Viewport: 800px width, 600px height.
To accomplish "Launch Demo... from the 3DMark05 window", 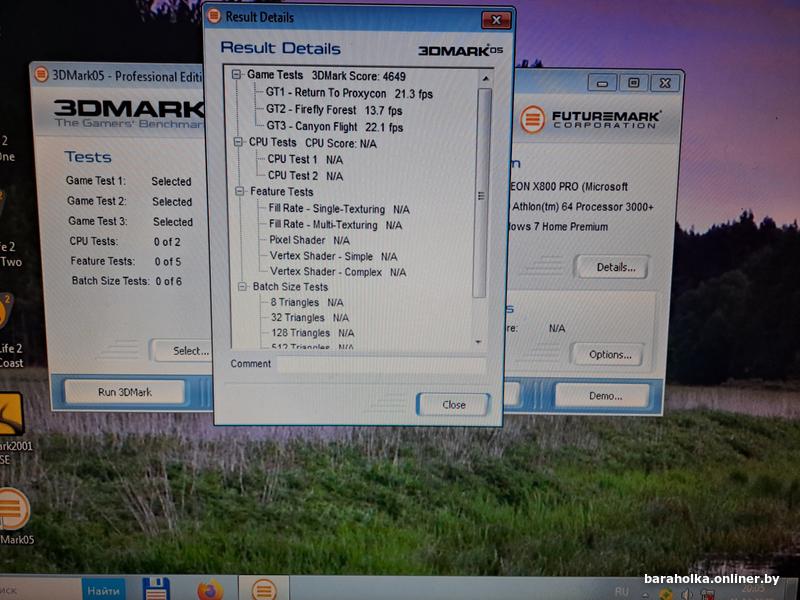I will click(603, 395).
